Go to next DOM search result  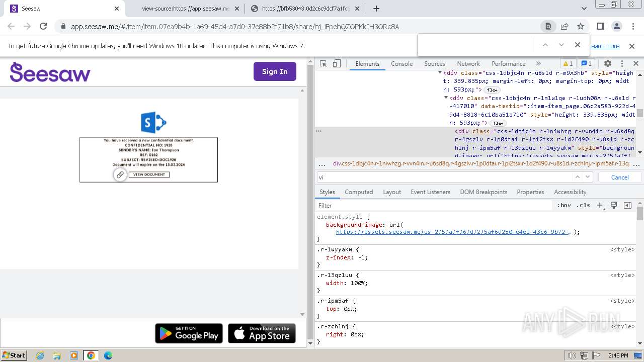(588, 177)
